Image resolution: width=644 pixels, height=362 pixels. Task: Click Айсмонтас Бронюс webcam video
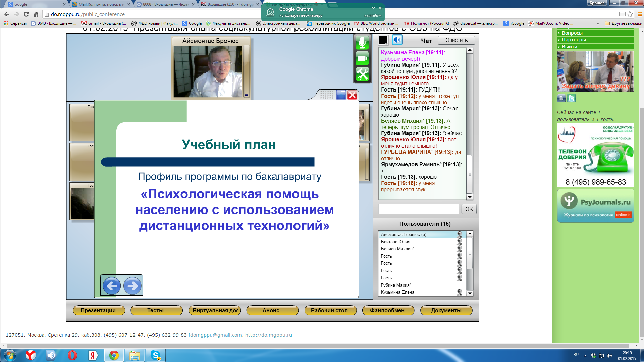[x=208, y=72]
